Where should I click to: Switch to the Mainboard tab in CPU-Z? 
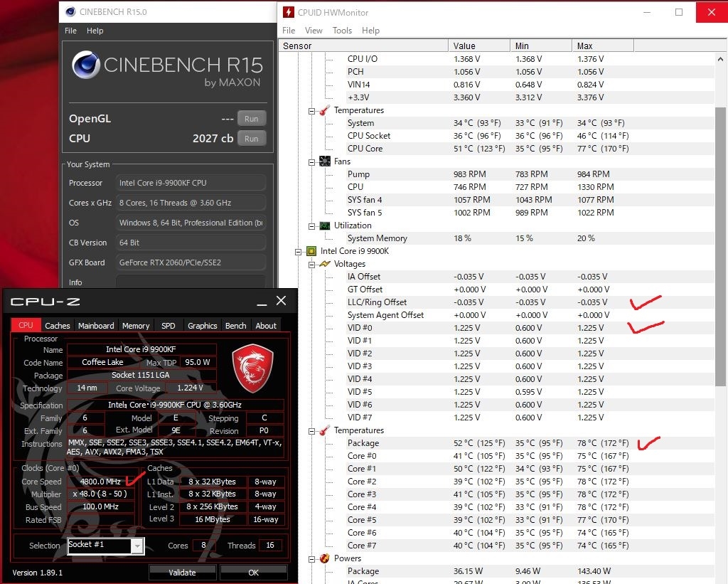96,326
